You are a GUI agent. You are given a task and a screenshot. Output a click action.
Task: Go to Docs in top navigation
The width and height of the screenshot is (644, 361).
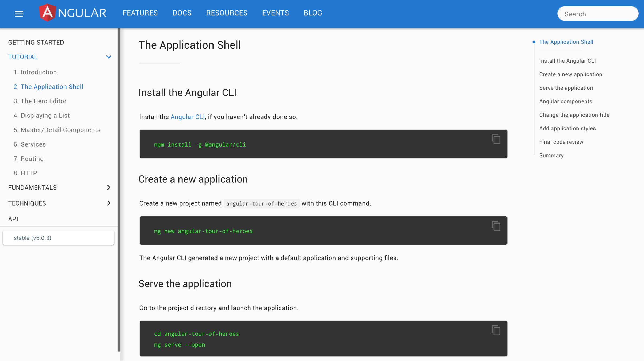pos(182,13)
